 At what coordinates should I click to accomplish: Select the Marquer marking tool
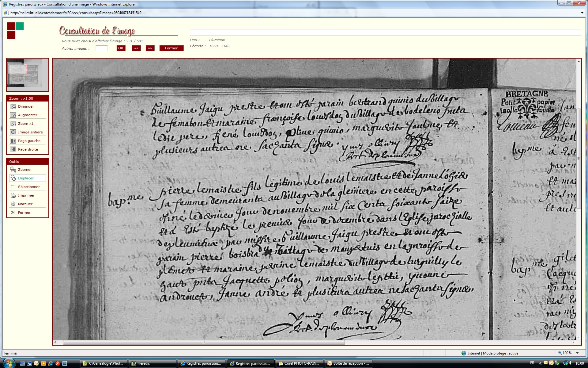pos(13,204)
